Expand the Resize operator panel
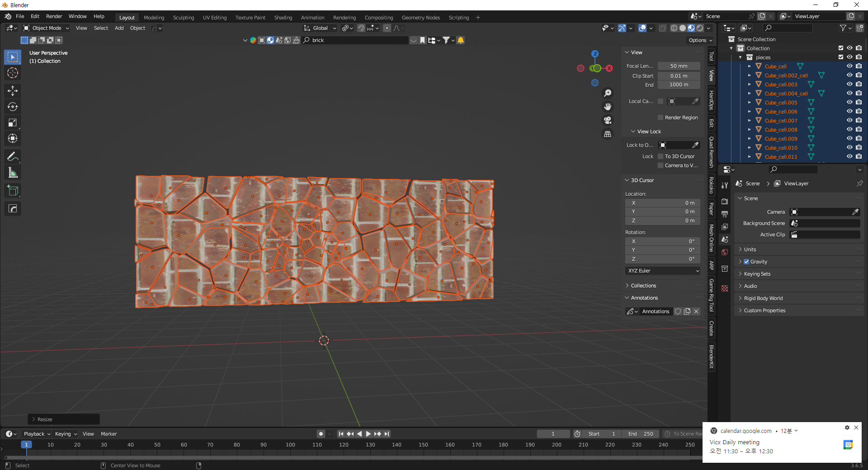868x470 pixels. tap(64, 419)
